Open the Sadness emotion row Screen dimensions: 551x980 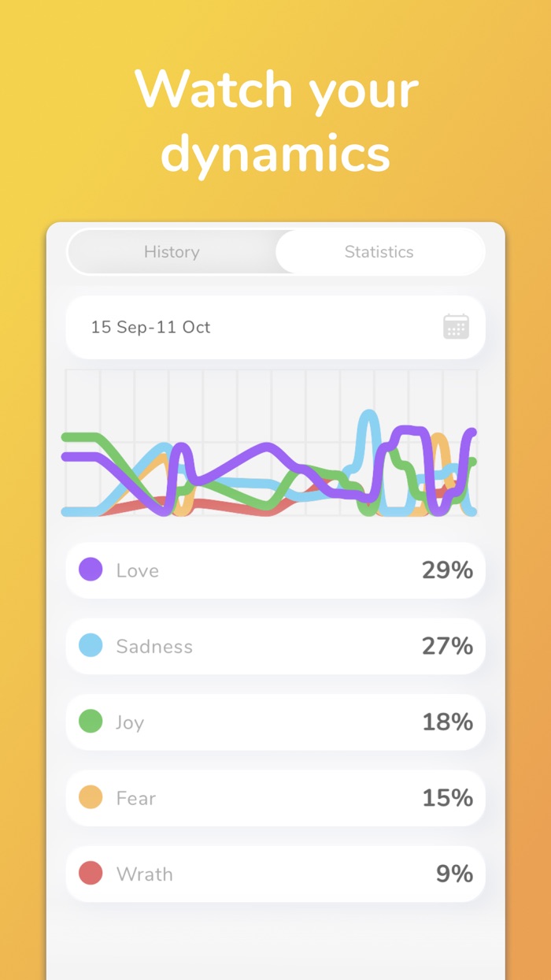tap(275, 646)
